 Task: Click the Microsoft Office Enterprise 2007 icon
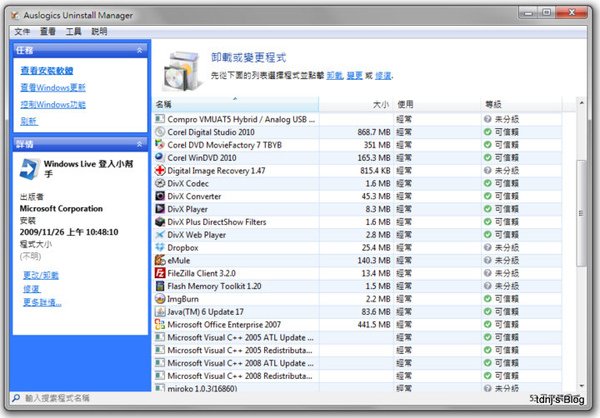point(160,324)
